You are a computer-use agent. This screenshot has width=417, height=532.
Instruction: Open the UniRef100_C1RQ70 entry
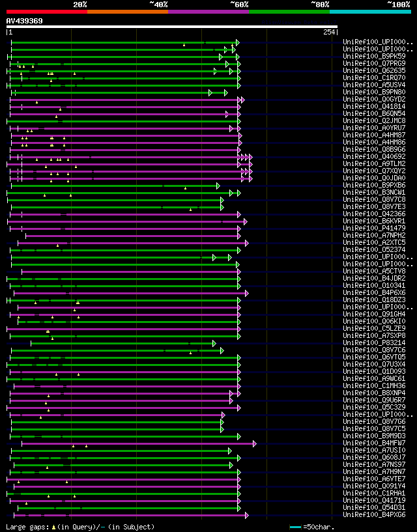click(x=374, y=77)
